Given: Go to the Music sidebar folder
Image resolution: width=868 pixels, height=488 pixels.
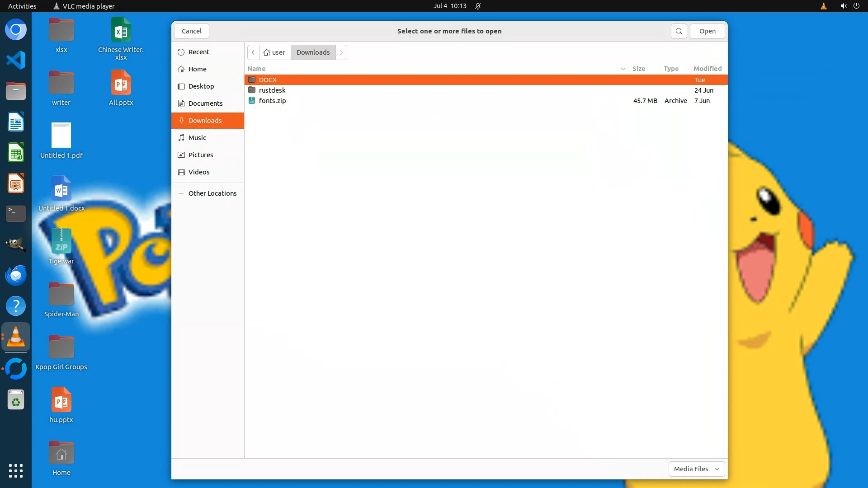Looking at the screenshot, I should coord(197,138).
